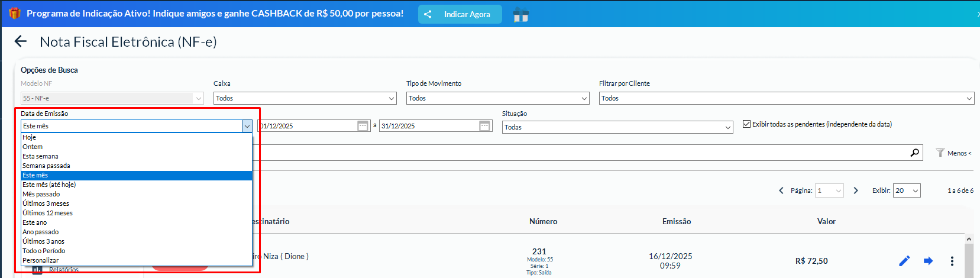Go to previous page using left chevron

point(781,190)
